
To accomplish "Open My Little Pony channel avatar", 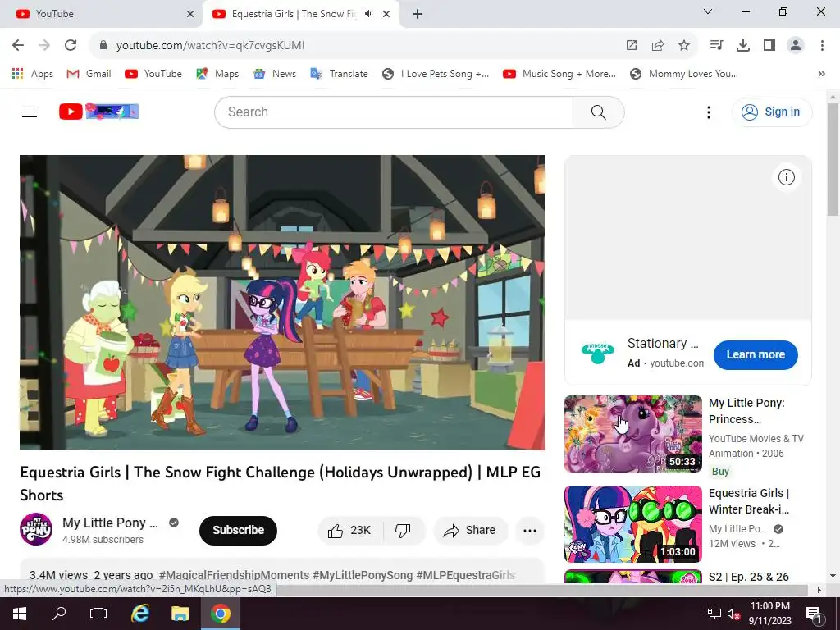I will coord(36,529).
